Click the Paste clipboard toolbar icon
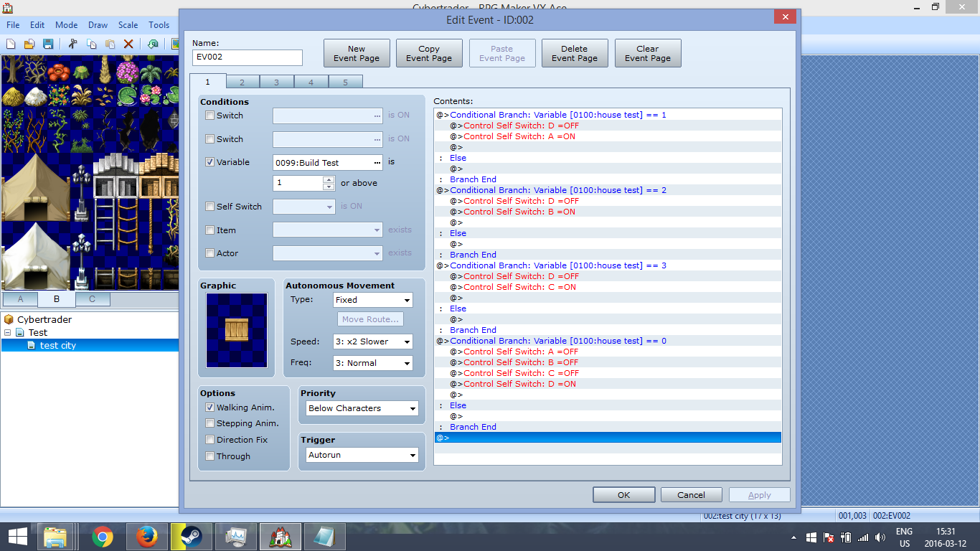 point(110,44)
